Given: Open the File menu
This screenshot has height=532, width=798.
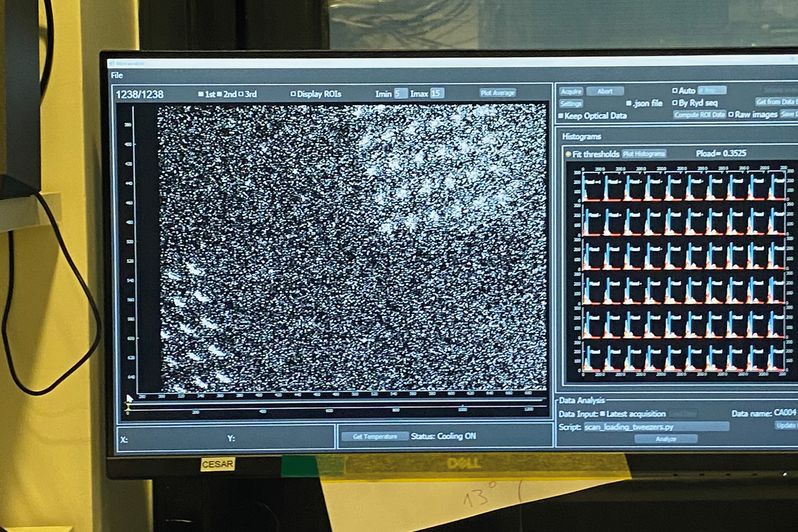Looking at the screenshot, I should [x=117, y=75].
